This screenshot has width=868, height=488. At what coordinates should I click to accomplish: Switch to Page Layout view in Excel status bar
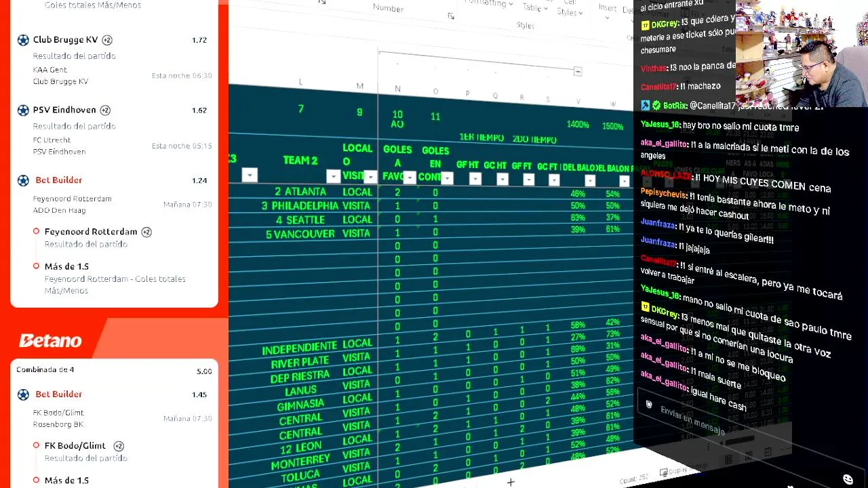[x=749, y=455]
